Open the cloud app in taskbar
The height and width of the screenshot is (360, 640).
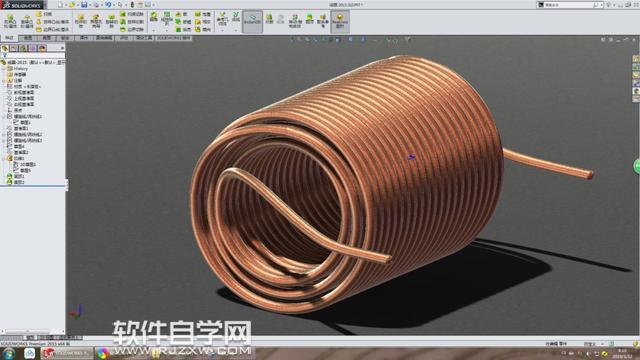[29, 353]
